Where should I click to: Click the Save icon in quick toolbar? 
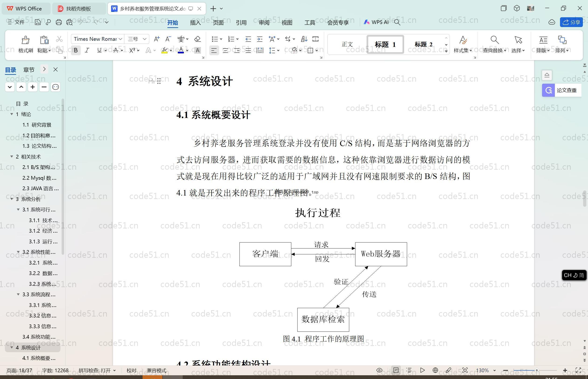(x=38, y=22)
